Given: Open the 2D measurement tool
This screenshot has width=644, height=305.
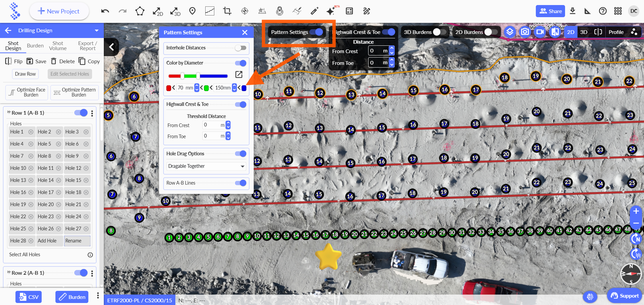Looking at the screenshot, I should (x=158, y=11).
